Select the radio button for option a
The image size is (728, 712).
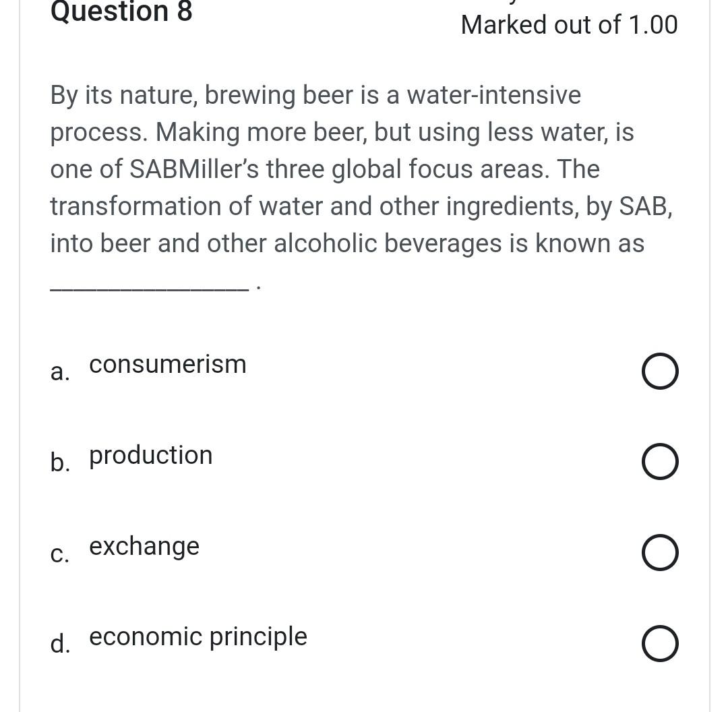pyautogui.click(x=660, y=371)
